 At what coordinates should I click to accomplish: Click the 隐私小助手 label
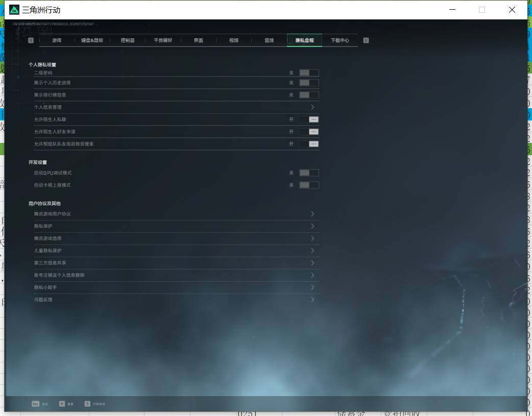pos(45,287)
